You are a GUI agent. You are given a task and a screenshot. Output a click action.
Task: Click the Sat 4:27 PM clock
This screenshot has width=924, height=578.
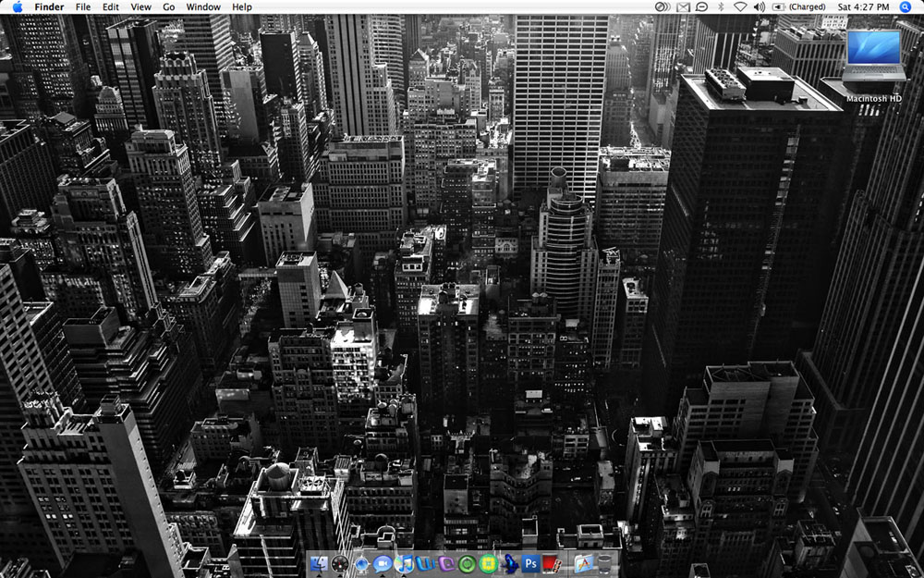[x=863, y=7]
